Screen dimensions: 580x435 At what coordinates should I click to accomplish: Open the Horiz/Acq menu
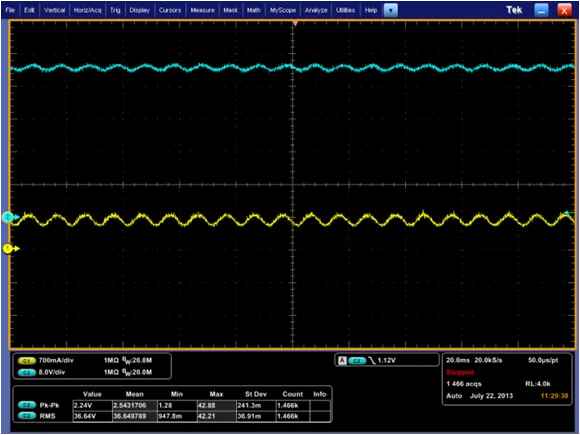click(x=87, y=10)
